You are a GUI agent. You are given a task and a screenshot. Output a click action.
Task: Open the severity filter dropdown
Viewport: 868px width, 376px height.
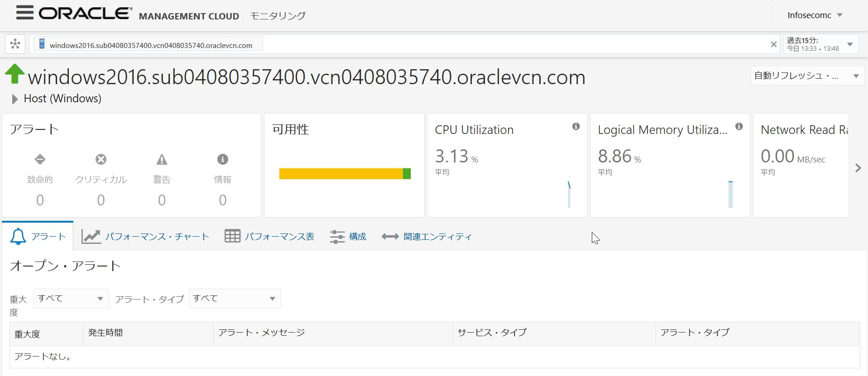(x=71, y=298)
